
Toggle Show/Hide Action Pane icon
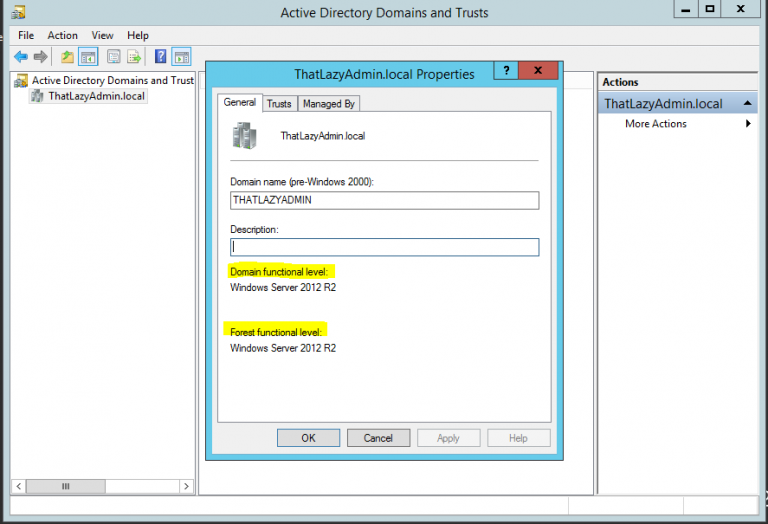(182, 57)
